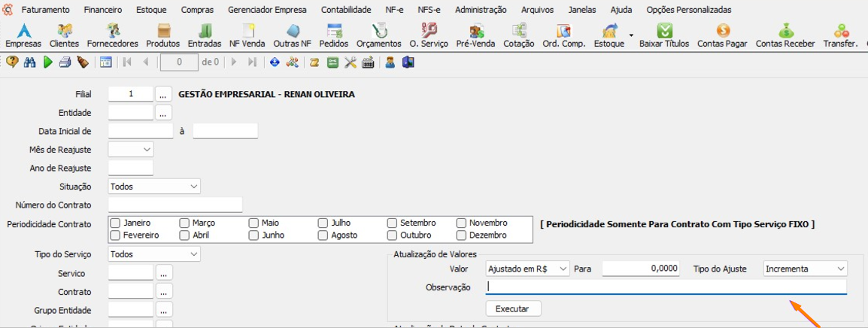Toggle the Maio checkbox
The height and width of the screenshot is (328, 868).
(253, 223)
